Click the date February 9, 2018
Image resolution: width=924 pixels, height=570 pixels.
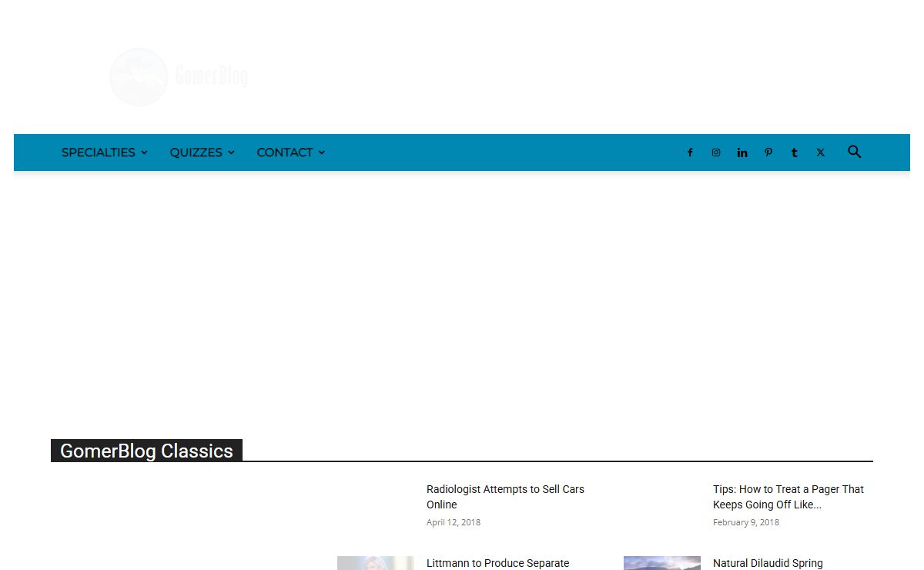coord(746,522)
